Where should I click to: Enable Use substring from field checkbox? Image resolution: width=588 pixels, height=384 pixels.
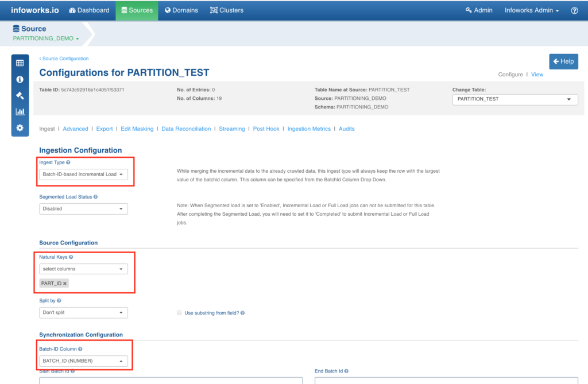point(179,313)
